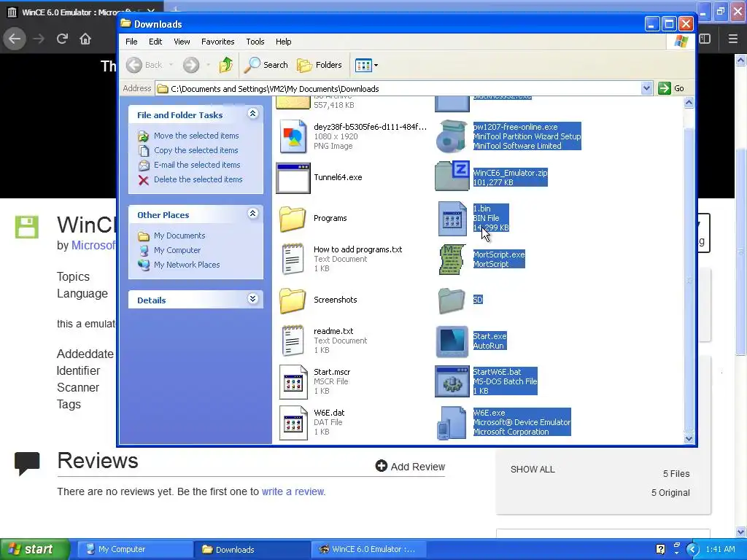
Task: Expand hidden system tray icons arrow
Action: 693,549
